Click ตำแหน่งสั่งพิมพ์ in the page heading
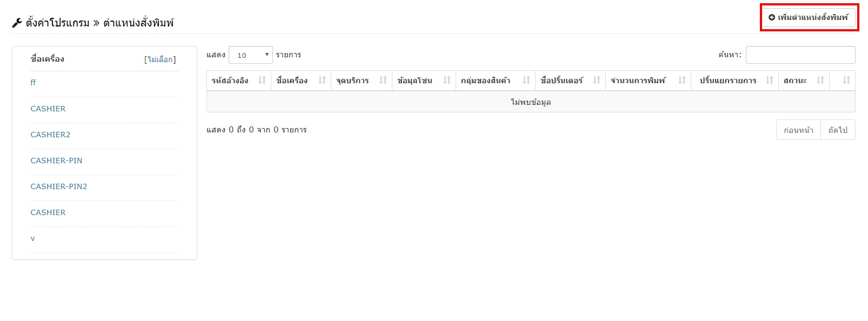The width and height of the screenshot is (868, 321). coord(138,23)
